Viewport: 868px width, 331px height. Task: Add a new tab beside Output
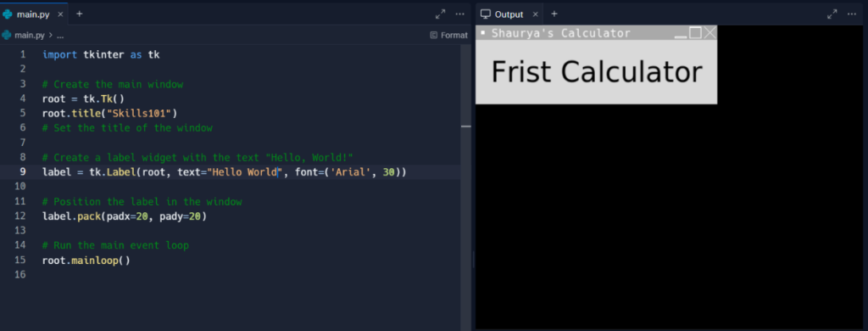pyautogui.click(x=554, y=14)
